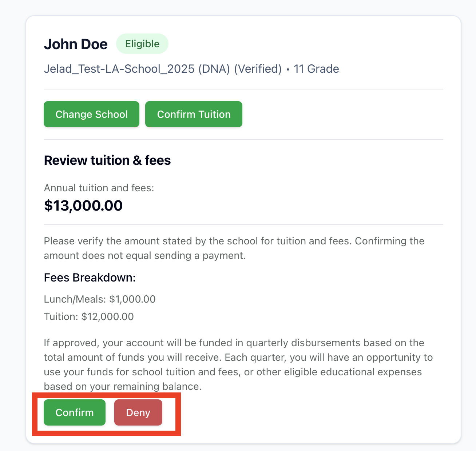Image resolution: width=476 pixels, height=451 pixels.
Task: Click the Eligible status badge
Action: point(142,44)
